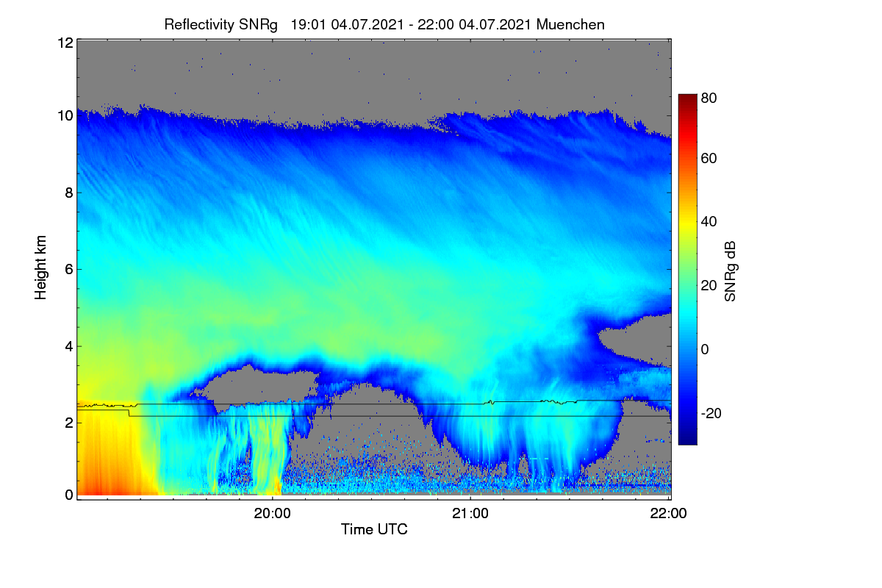Click the colorbar value '60'
Screen dimensions: 882x588
[709, 158]
